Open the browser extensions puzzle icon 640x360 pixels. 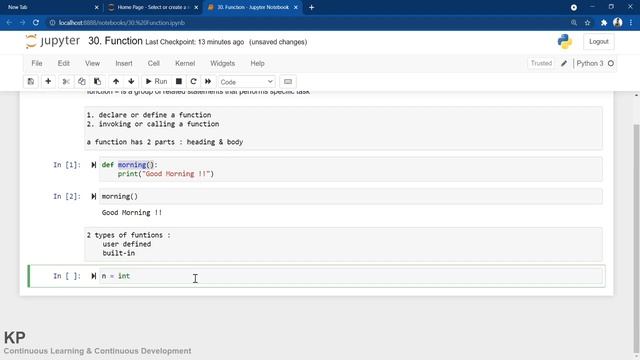point(604,23)
